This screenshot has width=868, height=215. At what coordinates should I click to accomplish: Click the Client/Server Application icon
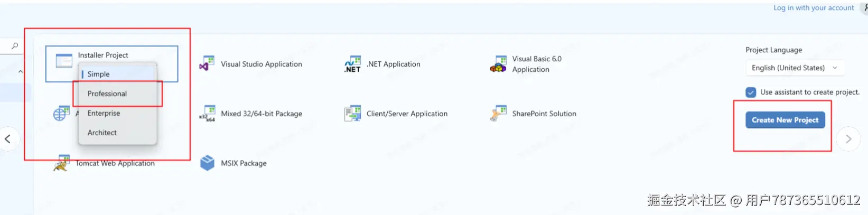click(352, 114)
